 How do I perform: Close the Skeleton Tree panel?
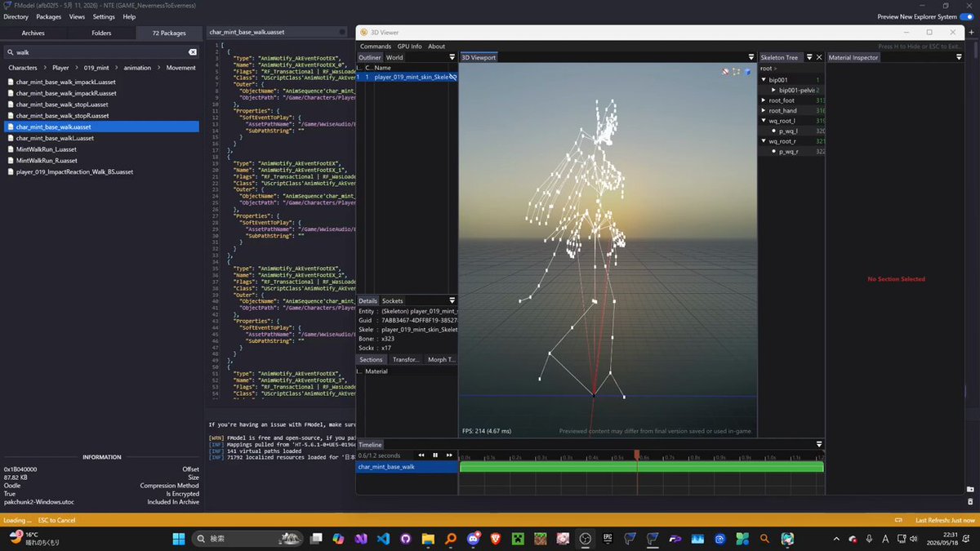tap(819, 58)
